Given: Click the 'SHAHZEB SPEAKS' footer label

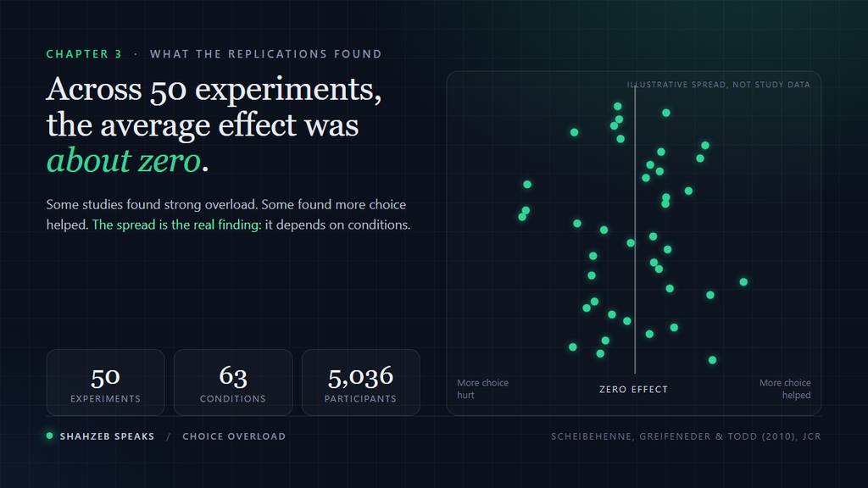Looking at the screenshot, I should [x=107, y=436].
